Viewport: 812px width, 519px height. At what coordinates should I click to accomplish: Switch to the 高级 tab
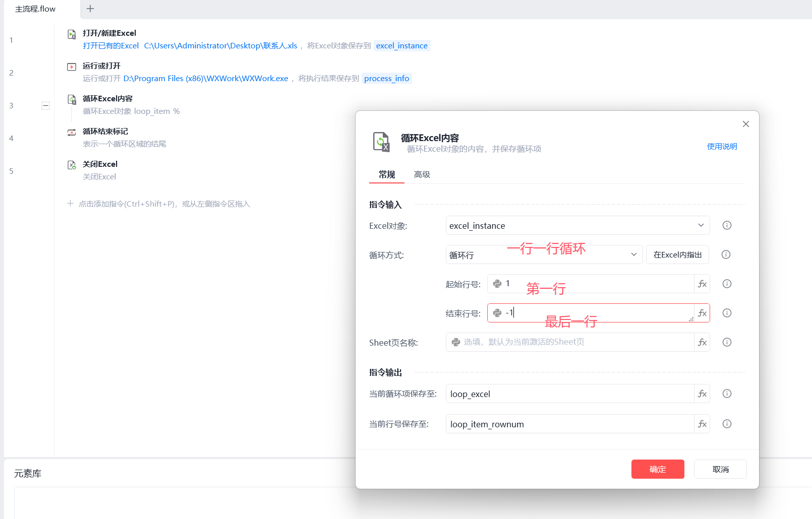click(x=422, y=174)
